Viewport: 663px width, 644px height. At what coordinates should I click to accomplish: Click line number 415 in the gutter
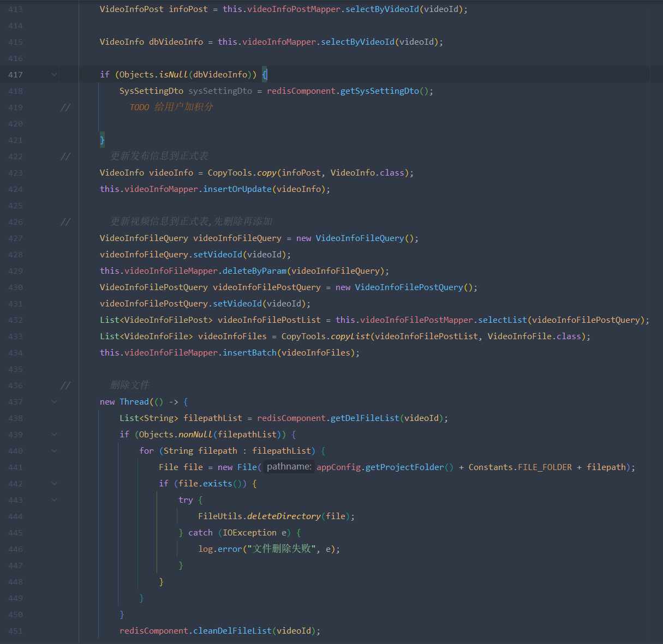coord(15,42)
